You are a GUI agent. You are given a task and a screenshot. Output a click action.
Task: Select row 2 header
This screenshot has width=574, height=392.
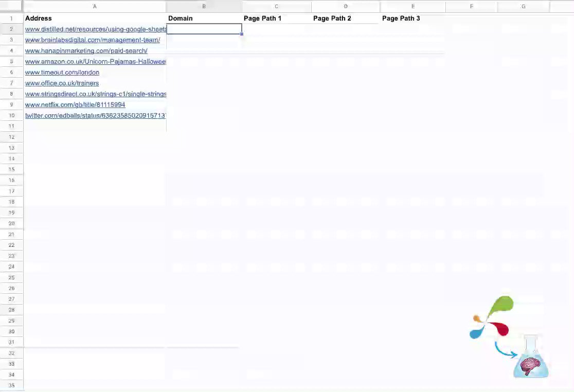[11, 29]
